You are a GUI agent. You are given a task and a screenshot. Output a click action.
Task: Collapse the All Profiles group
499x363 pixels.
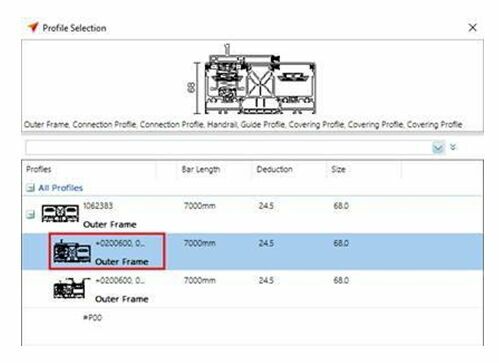tap(30, 188)
